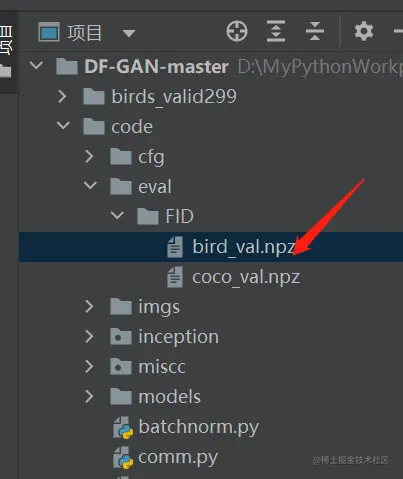Viewport: 403px width, 479px height.
Task: Click the Collapse All icon in project toolbar
Action: (x=315, y=31)
